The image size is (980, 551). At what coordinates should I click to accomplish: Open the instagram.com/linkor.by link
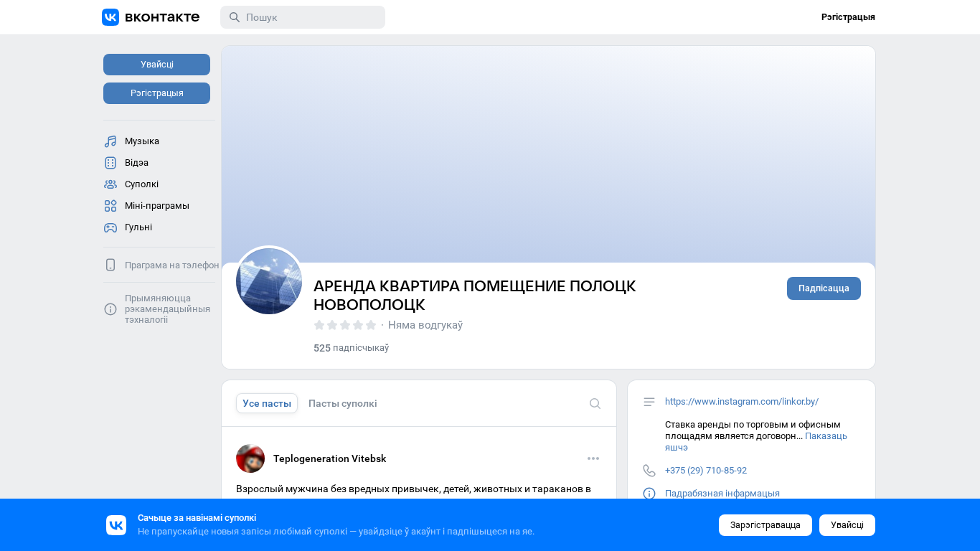coord(742,402)
